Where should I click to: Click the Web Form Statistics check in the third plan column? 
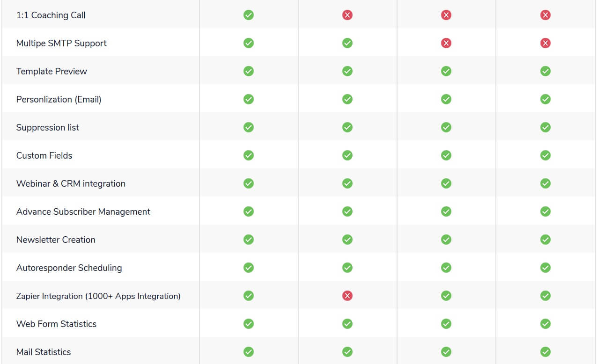point(446,324)
